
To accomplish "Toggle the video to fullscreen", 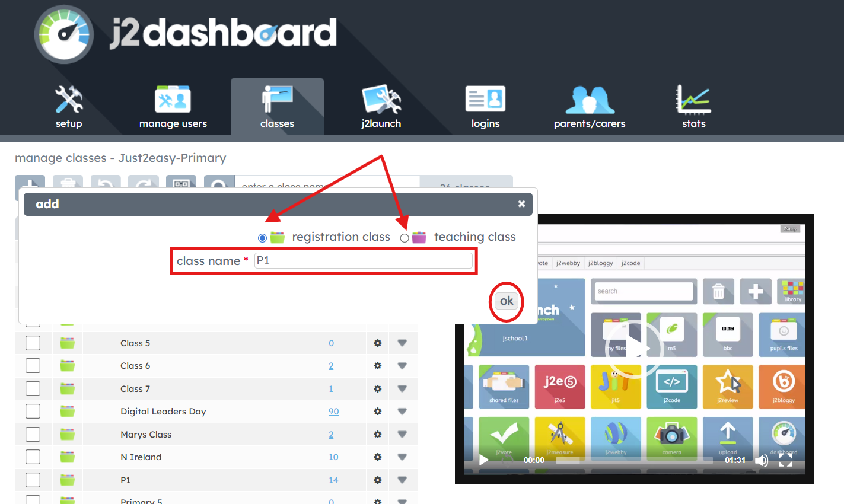I will pos(785,460).
